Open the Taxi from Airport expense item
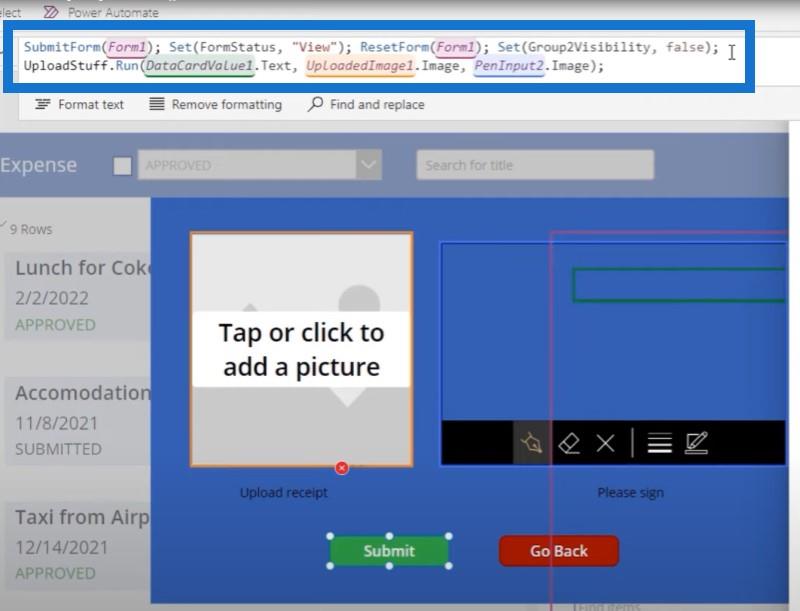Viewport: 800px width, 611px height. point(78,545)
